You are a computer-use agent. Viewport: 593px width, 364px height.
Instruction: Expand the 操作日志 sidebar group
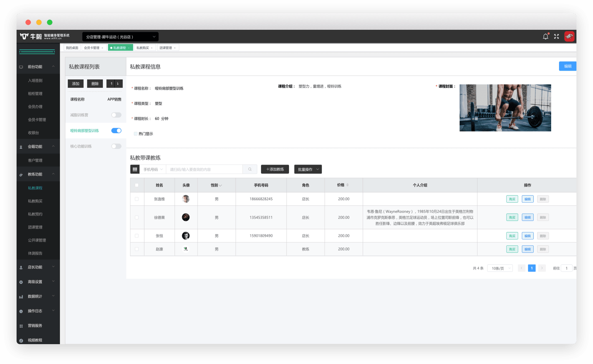pyautogui.click(x=38, y=311)
